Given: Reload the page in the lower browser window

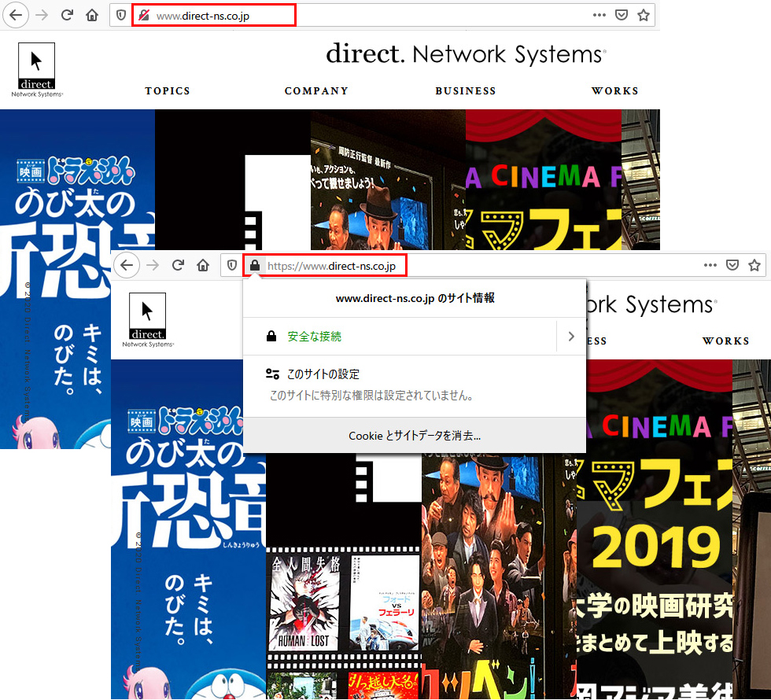Looking at the screenshot, I should coord(178,266).
